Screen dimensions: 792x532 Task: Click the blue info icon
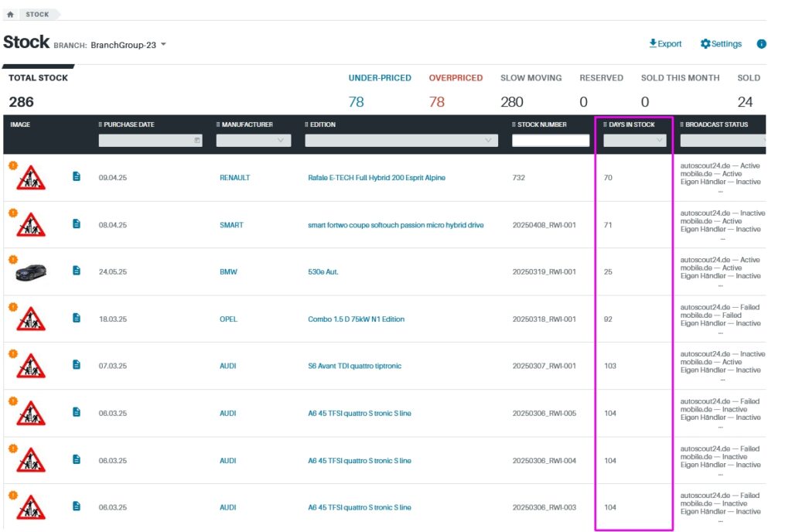(x=761, y=44)
